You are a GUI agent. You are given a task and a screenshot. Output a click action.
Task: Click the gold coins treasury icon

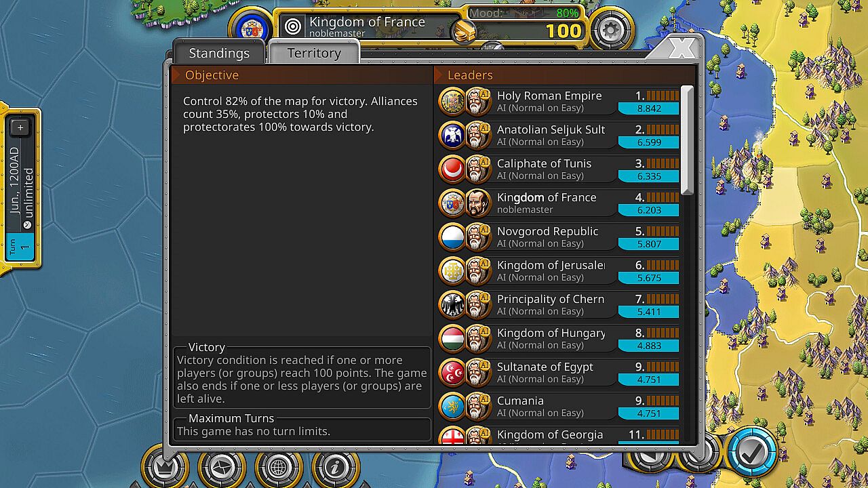(465, 31)
